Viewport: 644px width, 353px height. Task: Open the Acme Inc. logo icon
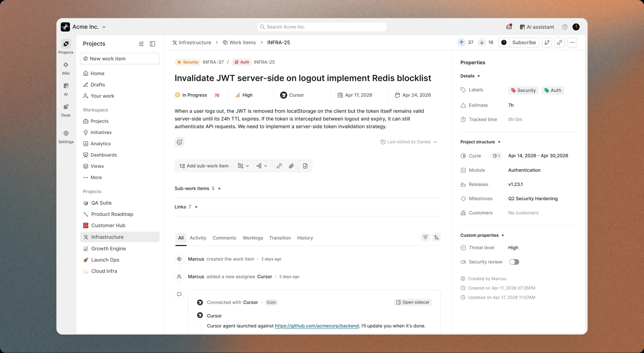tap(65, 27)
